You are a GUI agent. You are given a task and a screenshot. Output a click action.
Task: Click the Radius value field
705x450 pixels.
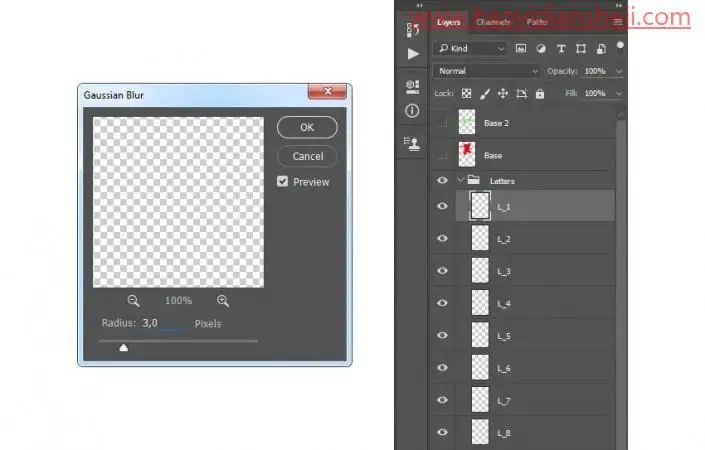coord(162,323)
